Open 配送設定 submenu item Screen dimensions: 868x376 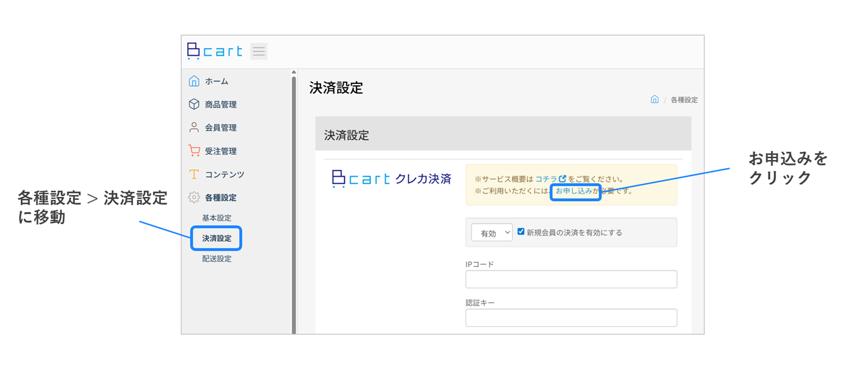[216, 259]
